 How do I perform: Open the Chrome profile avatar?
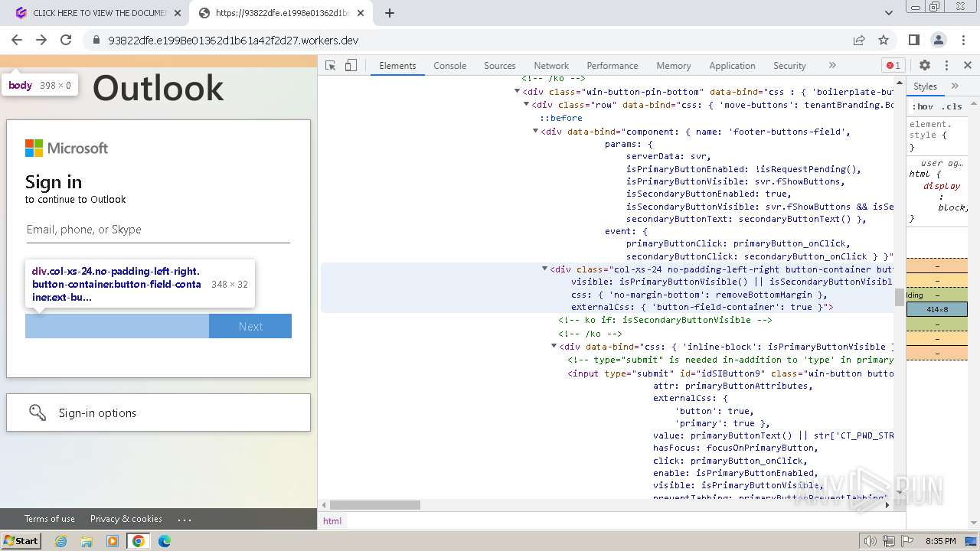pos(939,40)
